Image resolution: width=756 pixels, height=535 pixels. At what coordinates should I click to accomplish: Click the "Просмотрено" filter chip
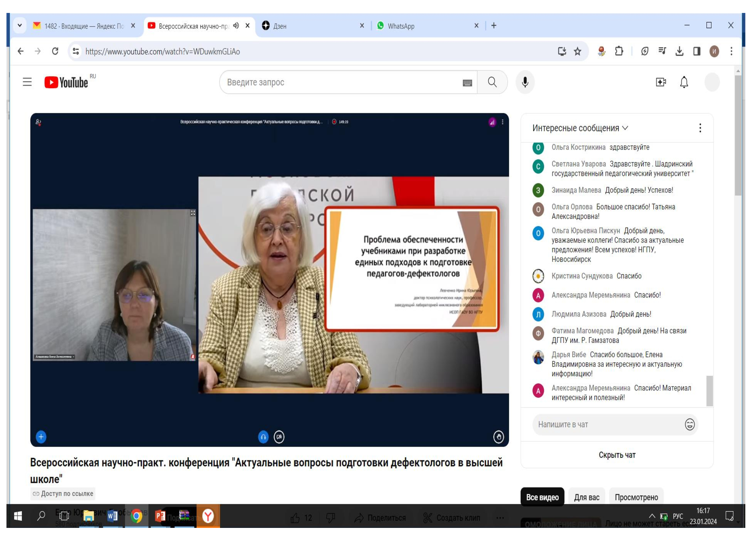click(636, 497)
